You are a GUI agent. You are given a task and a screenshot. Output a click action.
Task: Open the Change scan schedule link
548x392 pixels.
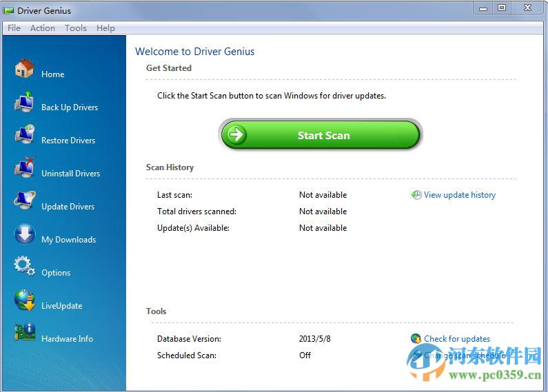point(465,355)
